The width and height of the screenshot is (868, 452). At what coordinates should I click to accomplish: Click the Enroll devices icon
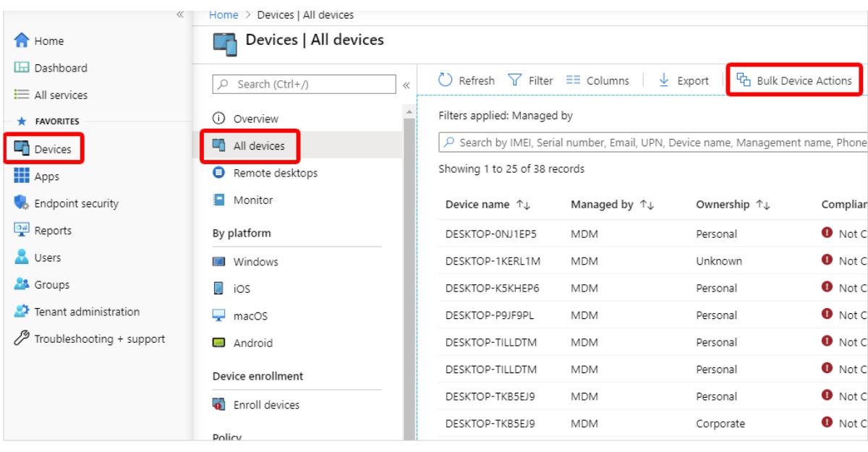[x=219, y=405]
